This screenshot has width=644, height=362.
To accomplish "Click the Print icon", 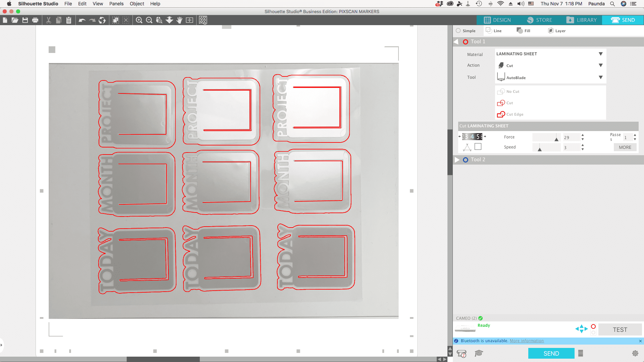I will [x=35, y=20].
